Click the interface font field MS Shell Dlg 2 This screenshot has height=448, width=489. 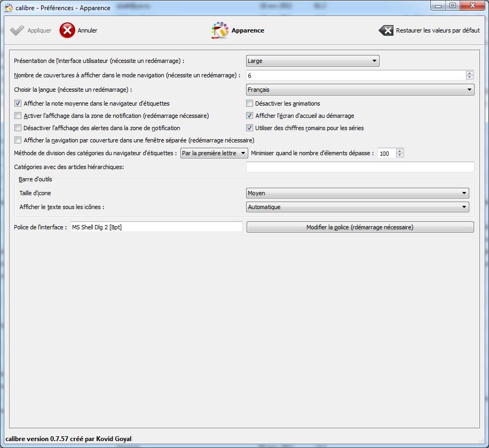[156, 227]
